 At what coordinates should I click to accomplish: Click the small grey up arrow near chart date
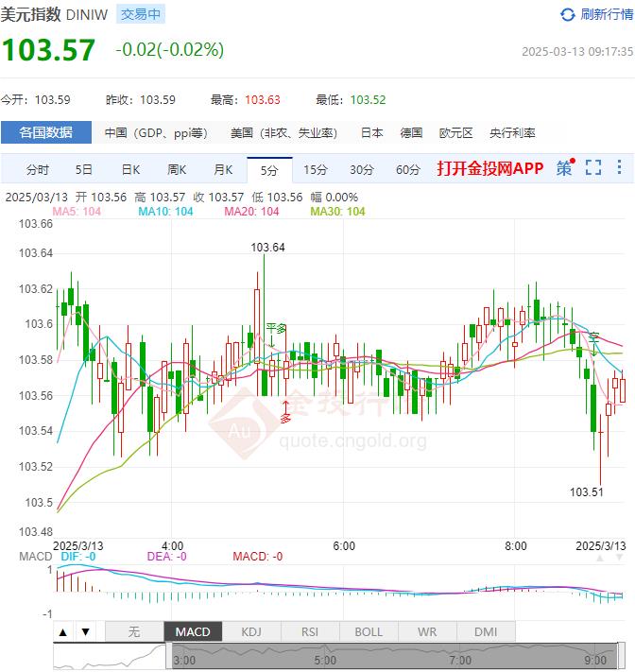(600, 558)
